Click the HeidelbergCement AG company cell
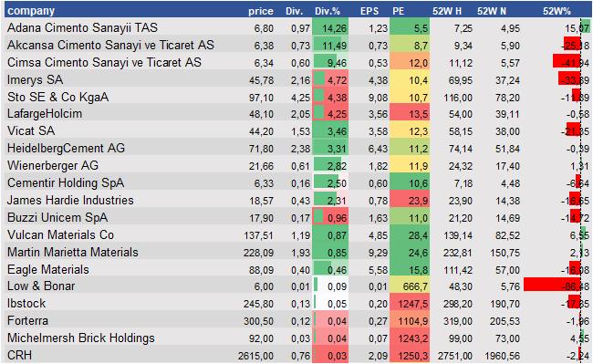593x364 pixels. [x=67, y=148]
